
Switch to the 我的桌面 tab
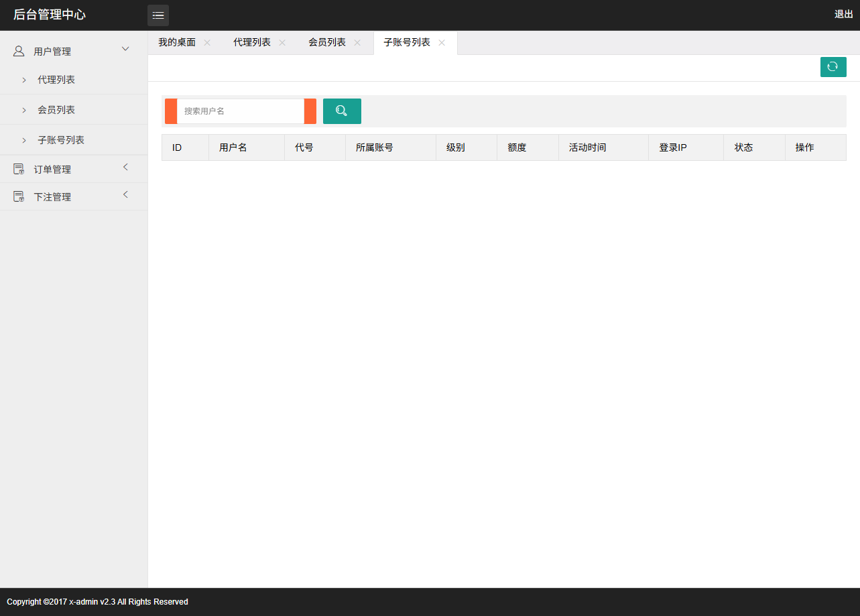tap(177, 43)
